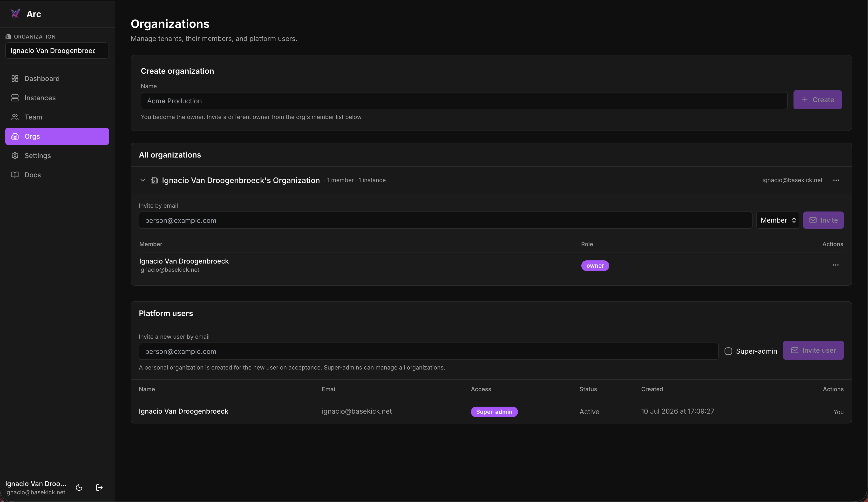Click ignacio@basekick.net in Platform users table
The height and width of the screenshot is (502, 868).
(357, 411)
